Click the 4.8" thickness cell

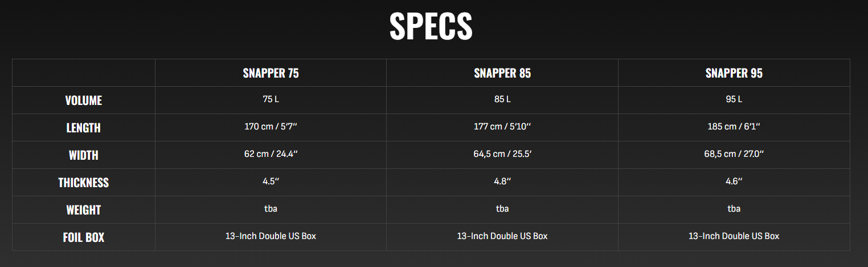(502, 181)
